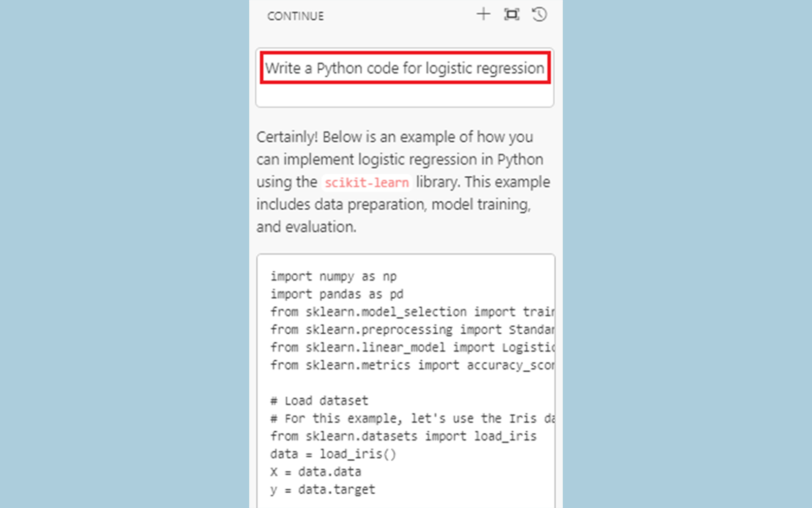Image resolution: width=812 pixels, height=508 pixels.
Task: Open the chat history clock icon
Action: pos(539,14)
